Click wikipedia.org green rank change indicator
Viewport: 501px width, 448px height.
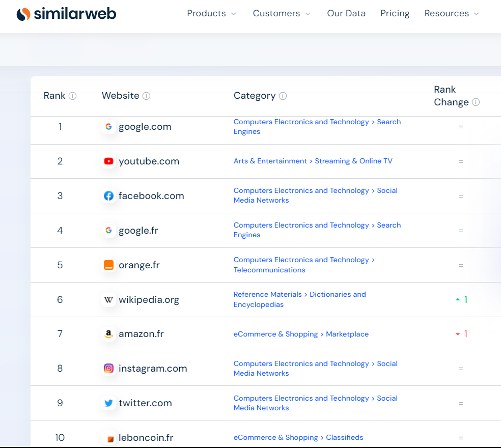pyautogui.click(x=461, y=299)
